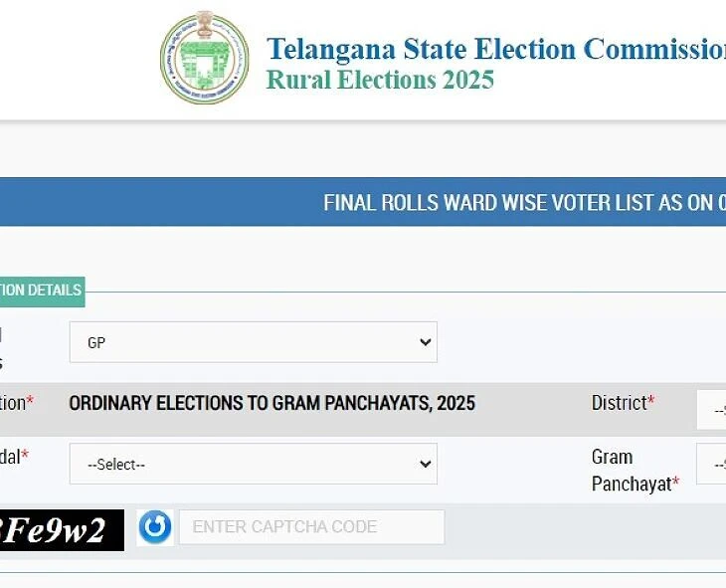Expand the Mandal --Select-- dropdown
Screen dimensions: 726x588
coord(253,464)
